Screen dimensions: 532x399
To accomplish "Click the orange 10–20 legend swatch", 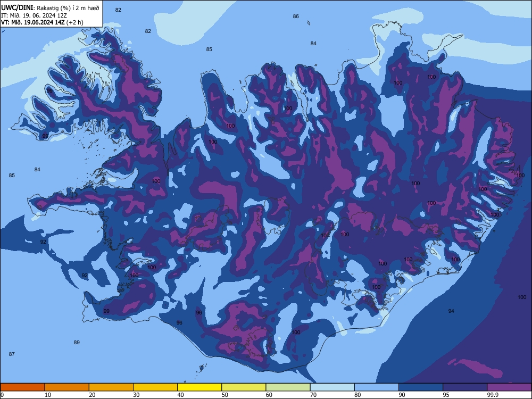I will [x=67, y=387].
